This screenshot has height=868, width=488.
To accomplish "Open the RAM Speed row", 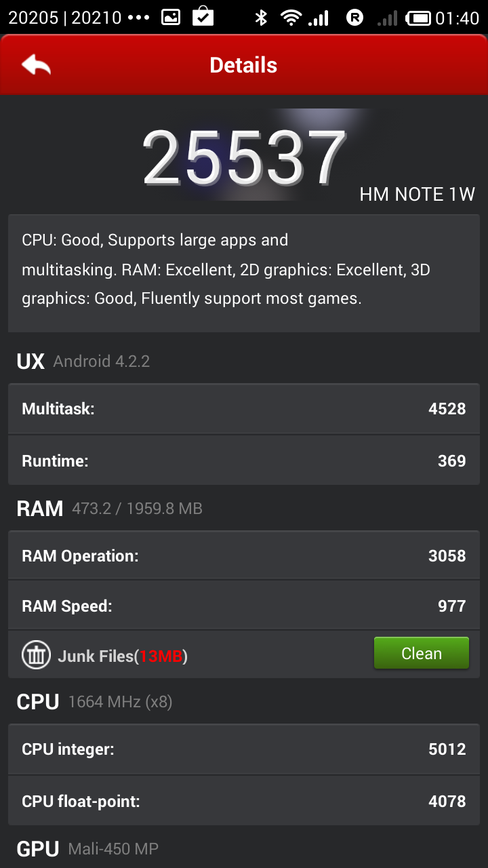I will [244, 606].
